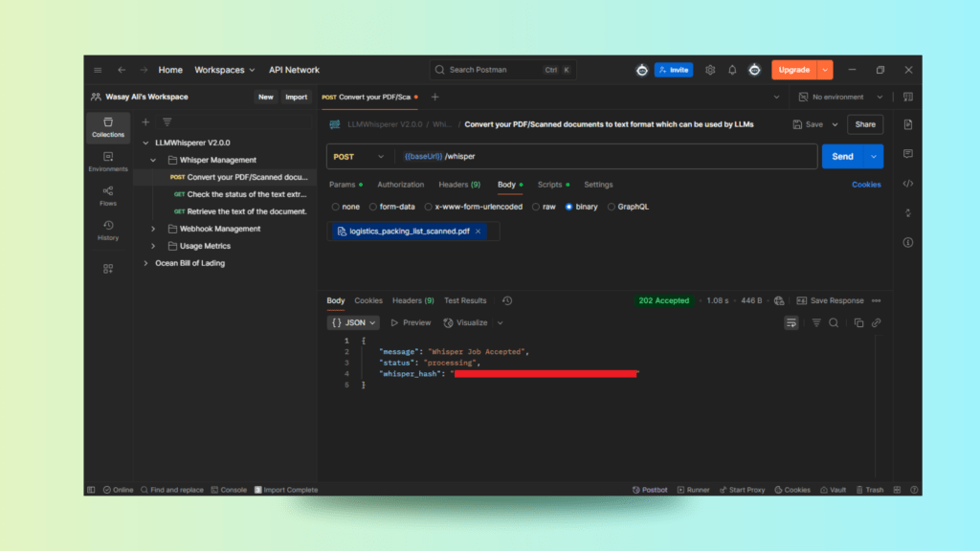Open the Collections sidebar panel
Image resolution: width=980 pixels, height=551 pixels.
[108, 127]
